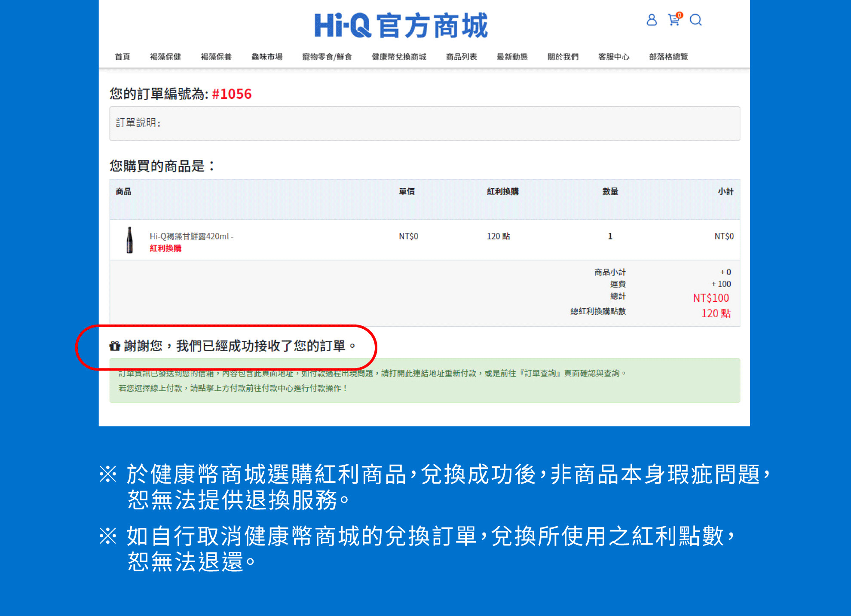Viewport: 851px width, 616px height.
Task: Click the 運費 label
Action: coord(618,284)
